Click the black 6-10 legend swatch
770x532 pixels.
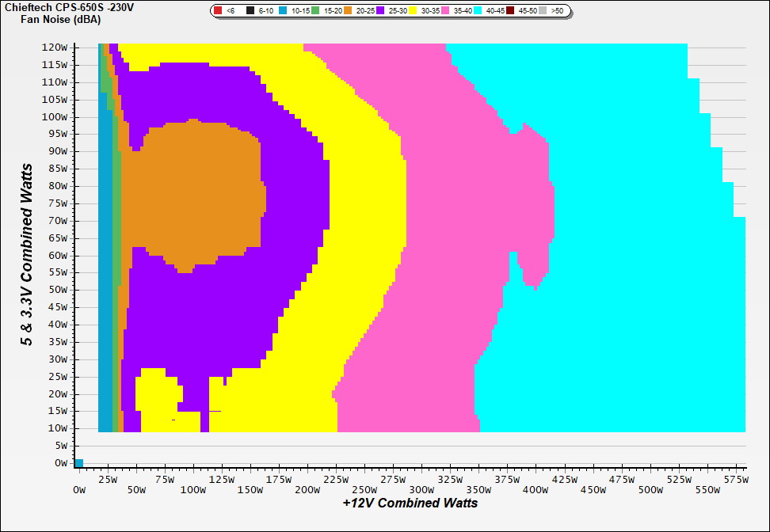[x=250, y=11]
